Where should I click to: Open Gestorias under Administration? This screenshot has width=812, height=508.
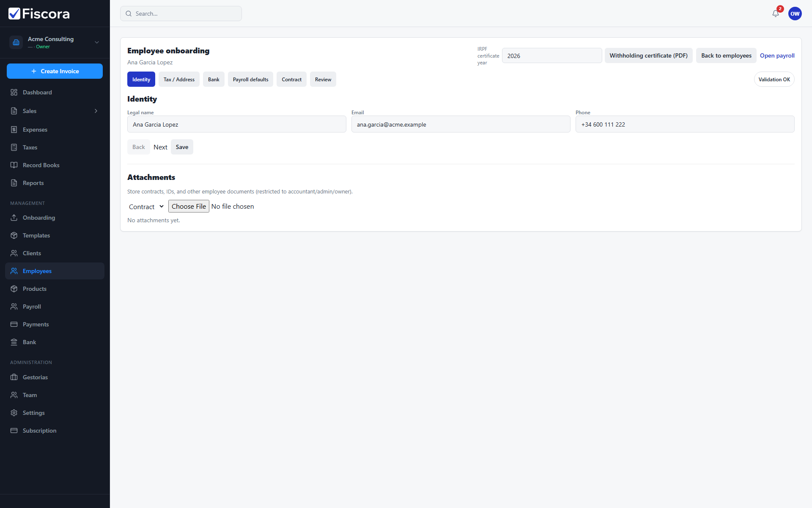55,377
